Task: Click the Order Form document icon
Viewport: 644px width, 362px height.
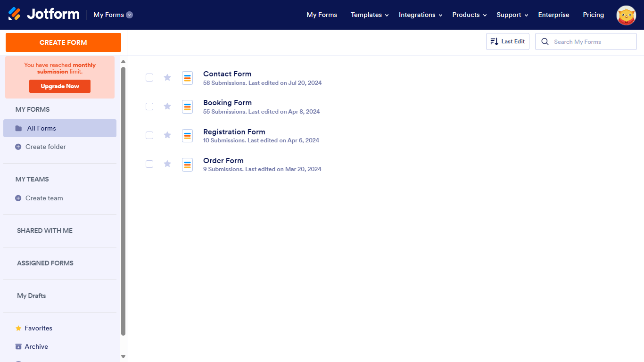Action: point(188,165)
